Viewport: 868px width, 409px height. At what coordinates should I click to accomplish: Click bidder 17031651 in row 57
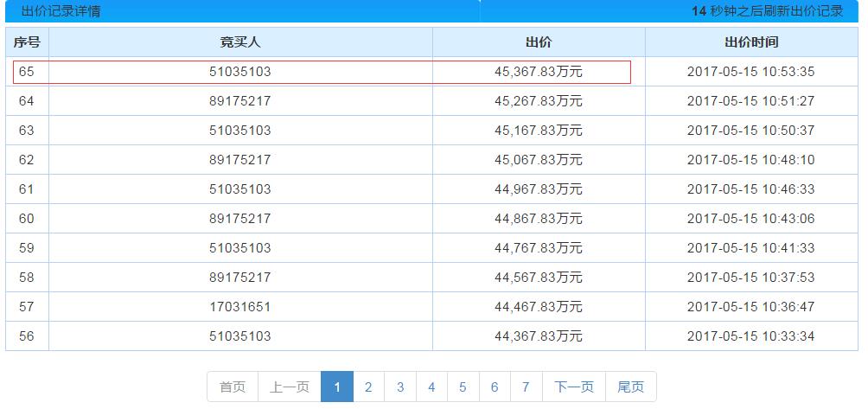[240, 307]
